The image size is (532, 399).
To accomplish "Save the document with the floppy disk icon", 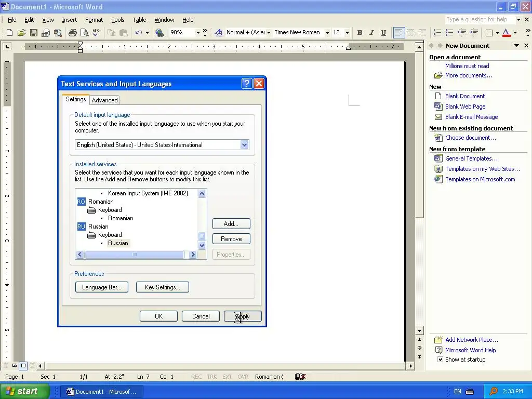I will (34, 33).
